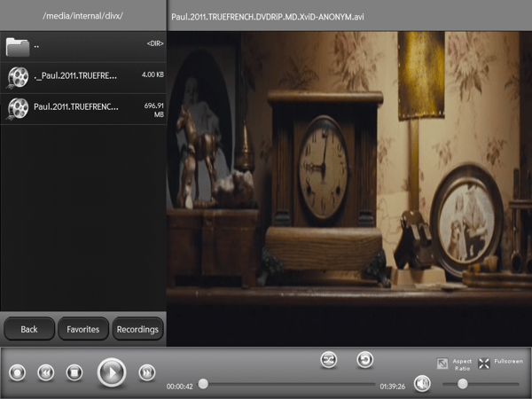Click the parent folder icon
The width and height of the screenshot is (532, 399).
click(18, 46)
